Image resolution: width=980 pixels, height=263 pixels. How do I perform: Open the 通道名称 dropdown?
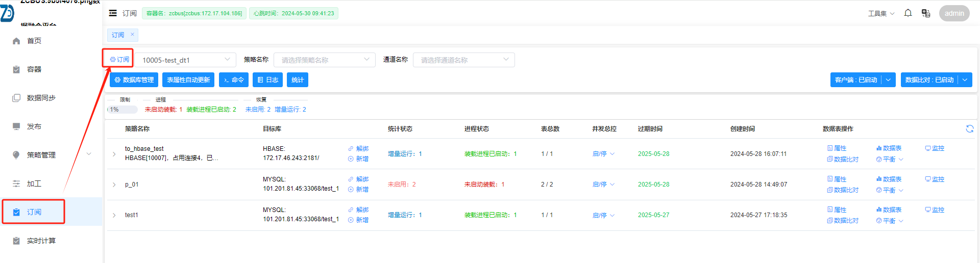[463, 60]
